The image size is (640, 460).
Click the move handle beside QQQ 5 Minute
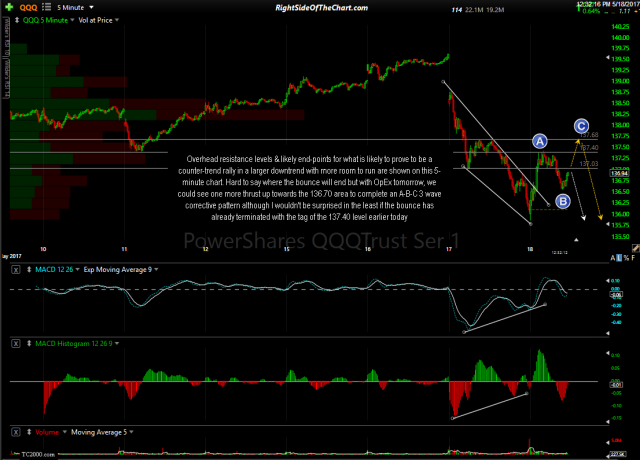click(x=17, y=20)
